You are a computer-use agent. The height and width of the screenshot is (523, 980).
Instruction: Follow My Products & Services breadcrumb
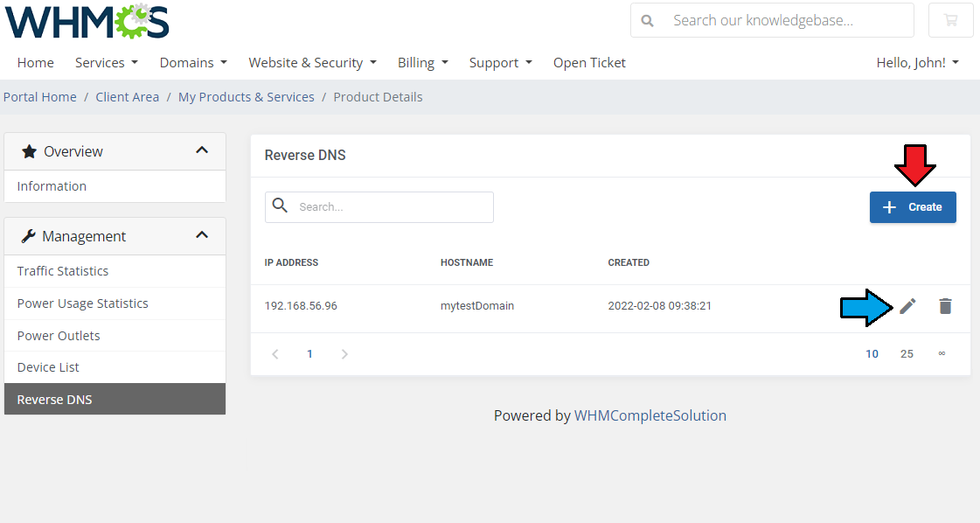tap(247, 97)
